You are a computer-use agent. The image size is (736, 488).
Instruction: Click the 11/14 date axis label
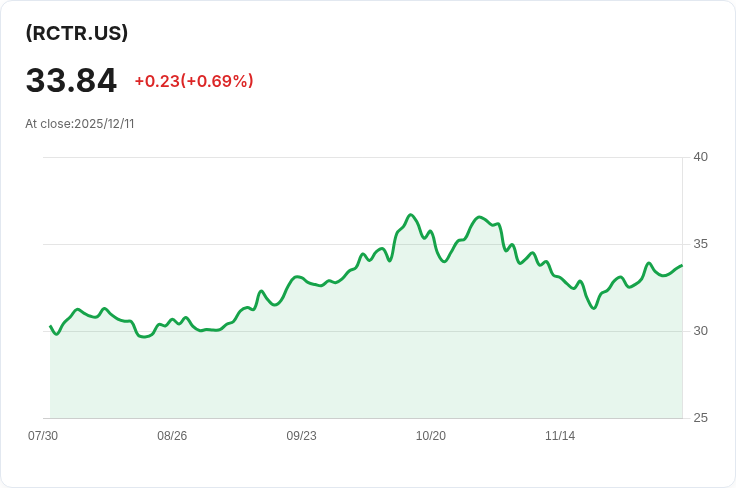click(x=560, y=436)
